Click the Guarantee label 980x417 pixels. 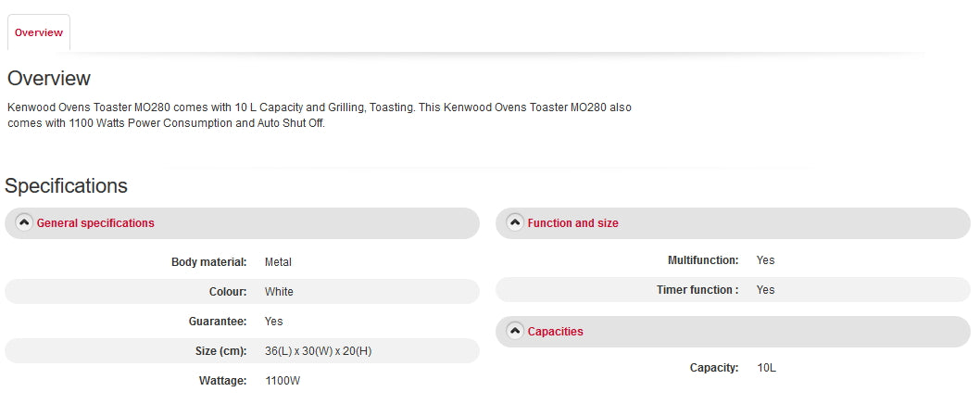tap(217, 322)
